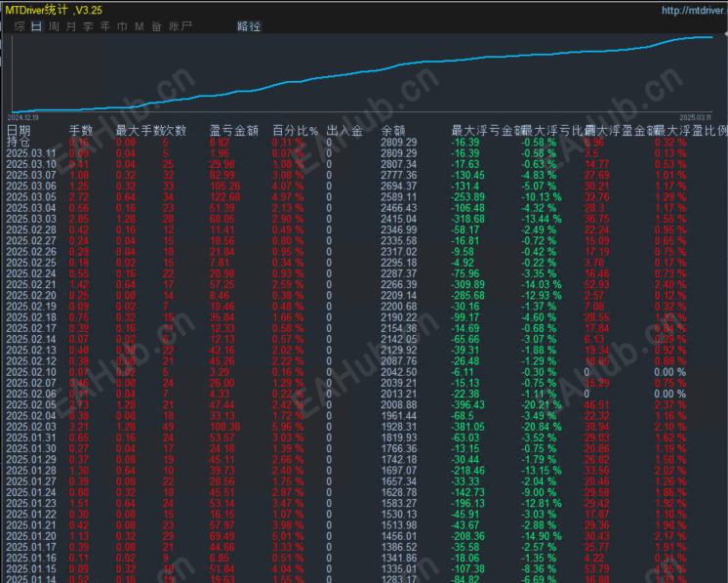Click the floating profit 52.93

coord(596,284)
